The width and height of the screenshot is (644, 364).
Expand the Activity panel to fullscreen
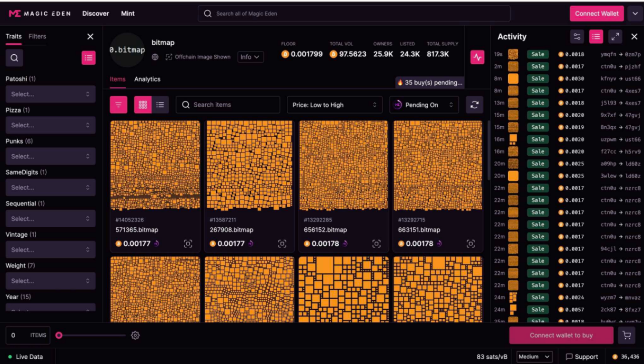(x=615, y=37)
